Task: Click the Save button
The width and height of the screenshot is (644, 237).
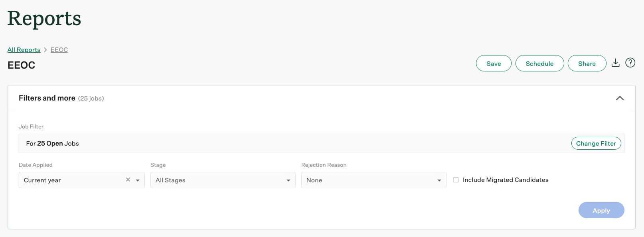Action: [x=494, y=63]
